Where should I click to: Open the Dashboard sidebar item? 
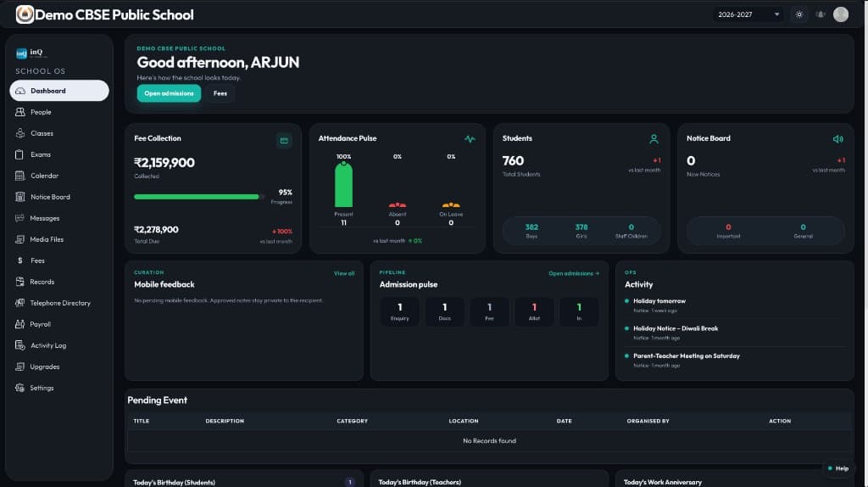pos(59,91)
